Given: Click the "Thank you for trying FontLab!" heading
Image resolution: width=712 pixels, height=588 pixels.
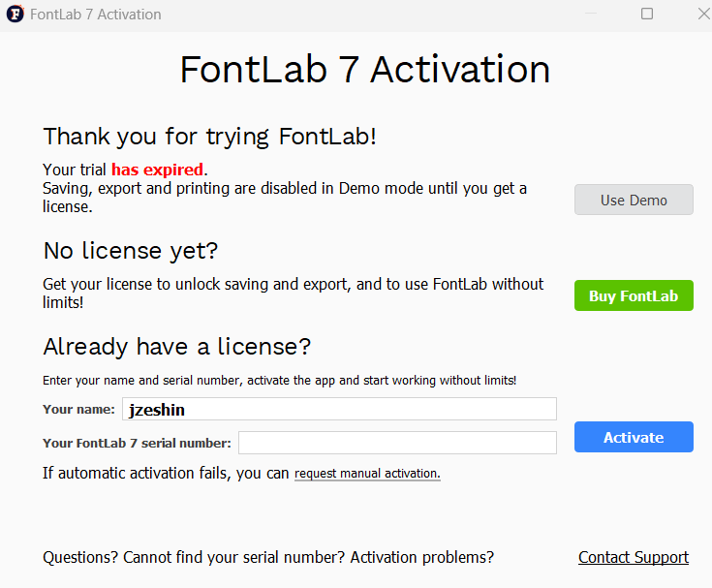Looking at the screenshot, I should pyautogui.click(x=209, y=136).
